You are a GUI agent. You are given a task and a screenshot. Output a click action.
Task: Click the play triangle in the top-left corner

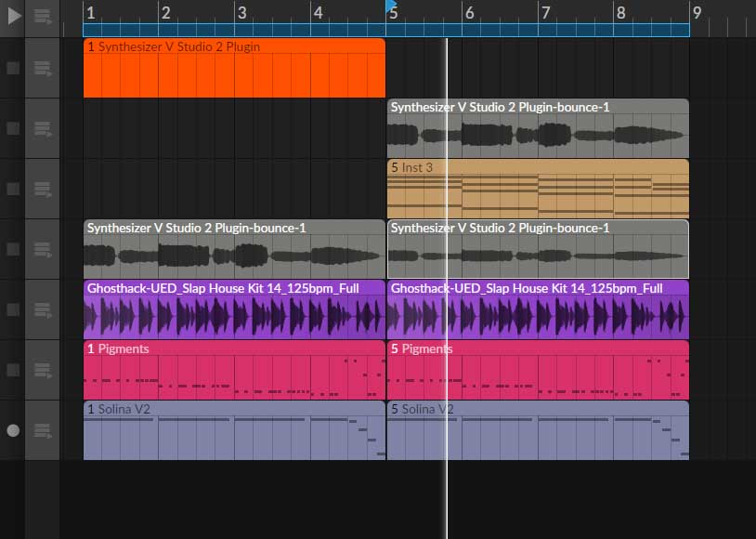point(13,15)
